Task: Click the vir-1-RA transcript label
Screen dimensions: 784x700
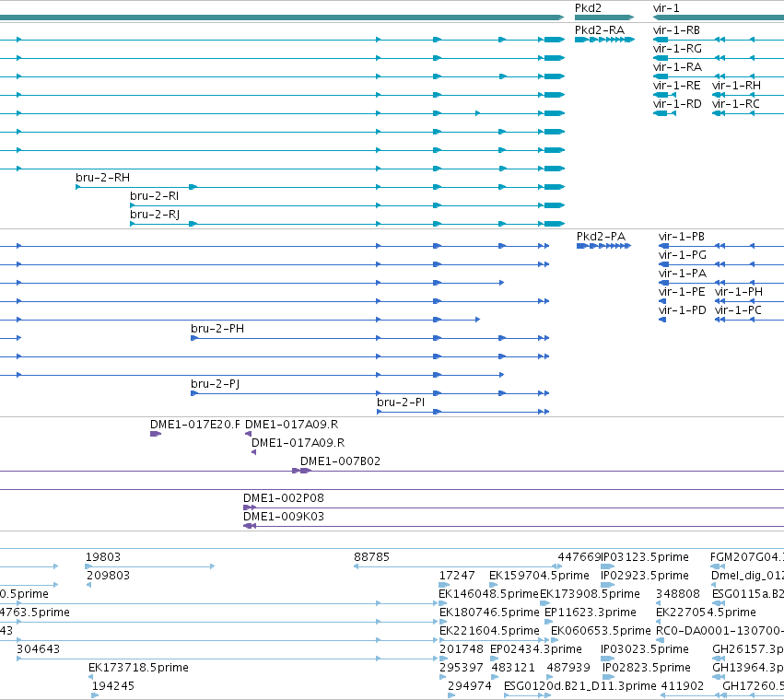Action: coord(677,67)
